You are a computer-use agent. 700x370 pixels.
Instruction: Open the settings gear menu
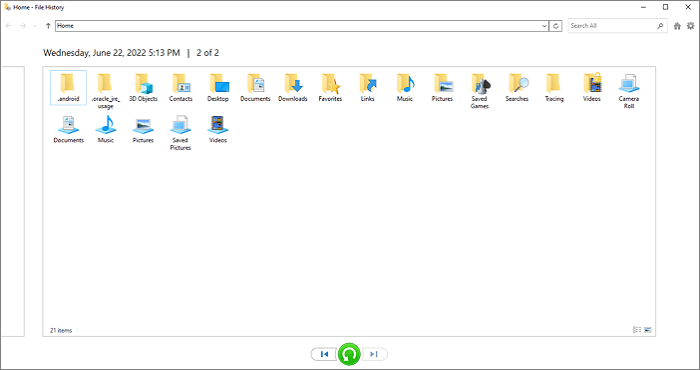(691, 26)
